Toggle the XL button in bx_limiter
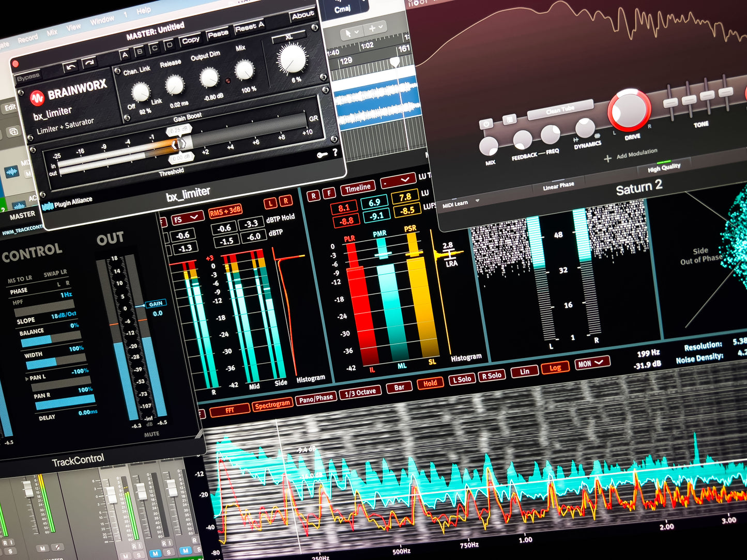 click(288, 37)
